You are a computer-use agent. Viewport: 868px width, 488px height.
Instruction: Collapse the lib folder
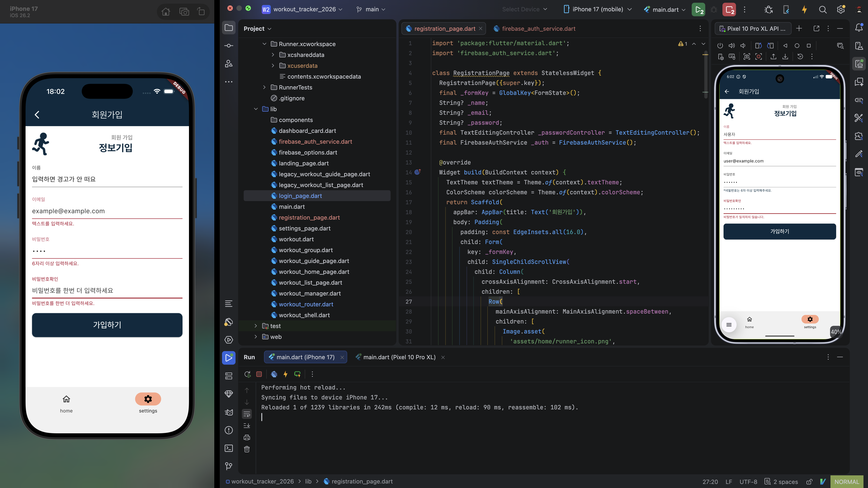pos(256,109)
